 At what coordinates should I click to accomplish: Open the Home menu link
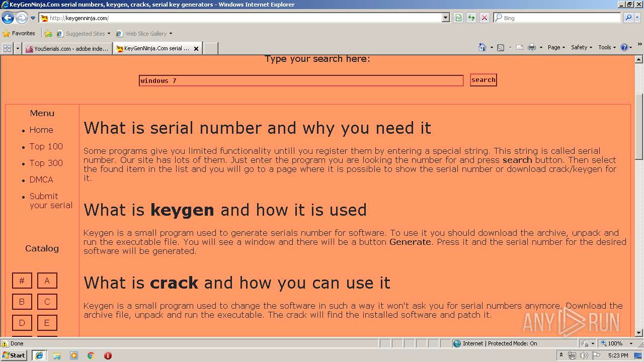(x=41, y=130)
